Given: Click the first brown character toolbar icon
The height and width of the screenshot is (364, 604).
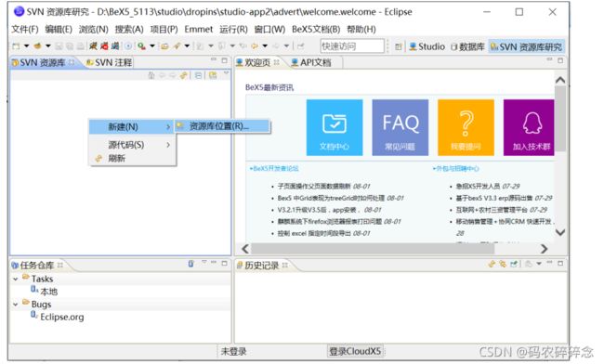Looking at the screenshot, I should [93, 46].
